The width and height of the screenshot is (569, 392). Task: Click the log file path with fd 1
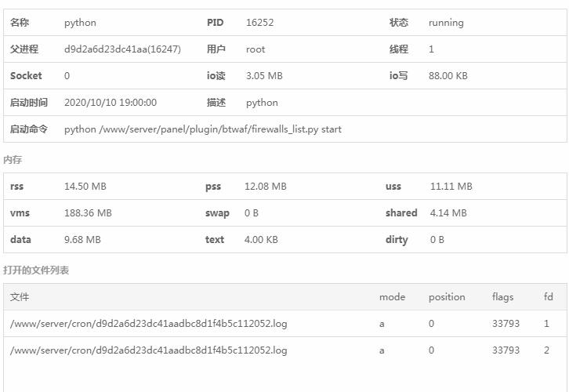[148, 324]
